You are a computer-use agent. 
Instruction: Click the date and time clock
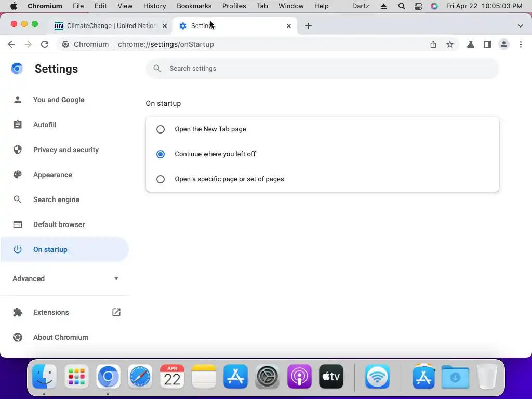(484, 6)
